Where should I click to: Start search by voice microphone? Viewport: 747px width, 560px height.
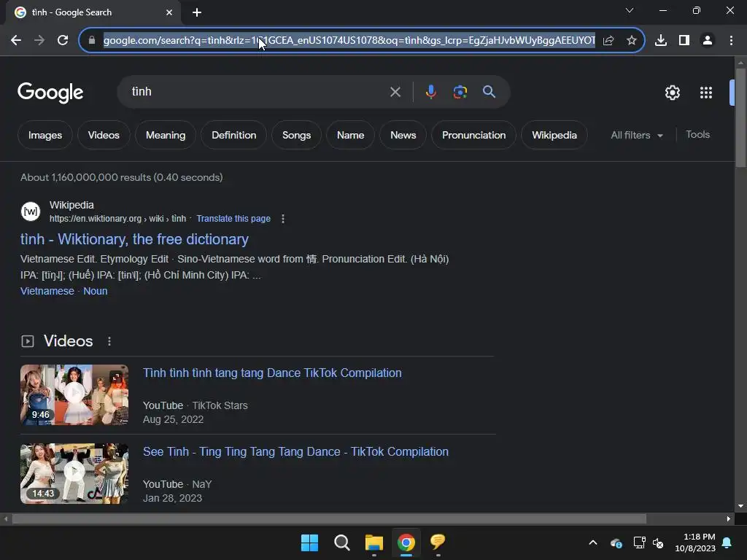(430, 92)
